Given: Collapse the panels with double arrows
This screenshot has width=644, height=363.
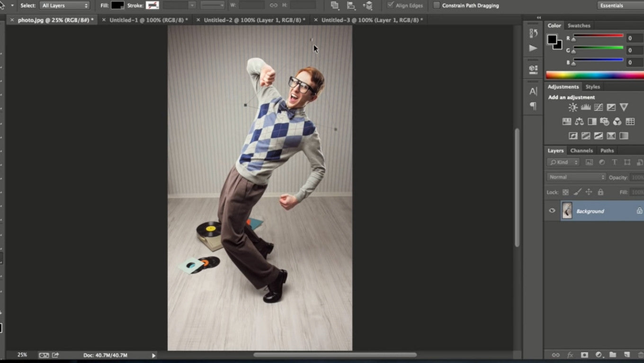Looking at the screenshot, I should (538, 18).
